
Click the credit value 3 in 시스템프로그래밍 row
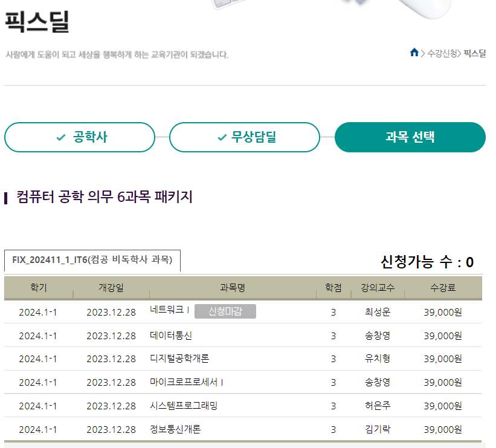[x=333, y=406]
